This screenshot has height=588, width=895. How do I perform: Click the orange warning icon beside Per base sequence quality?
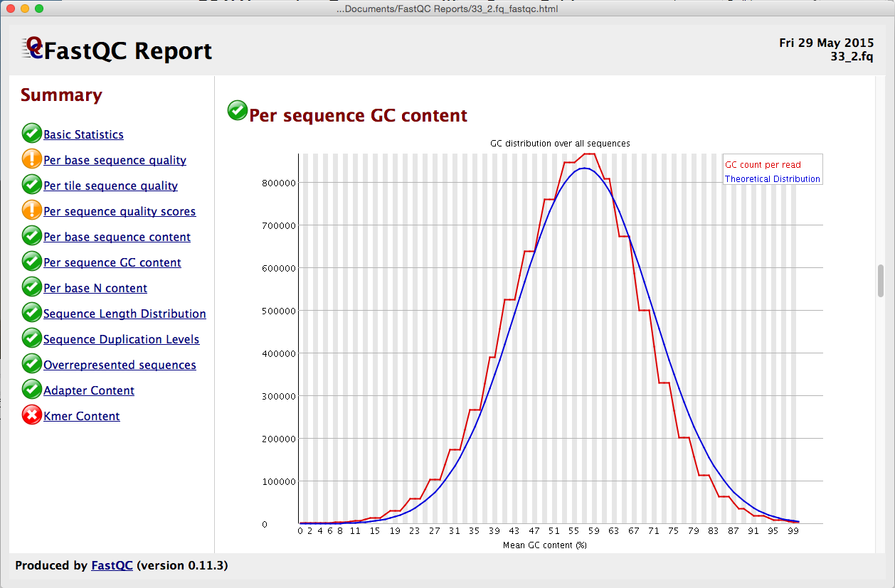pos(31,159)
